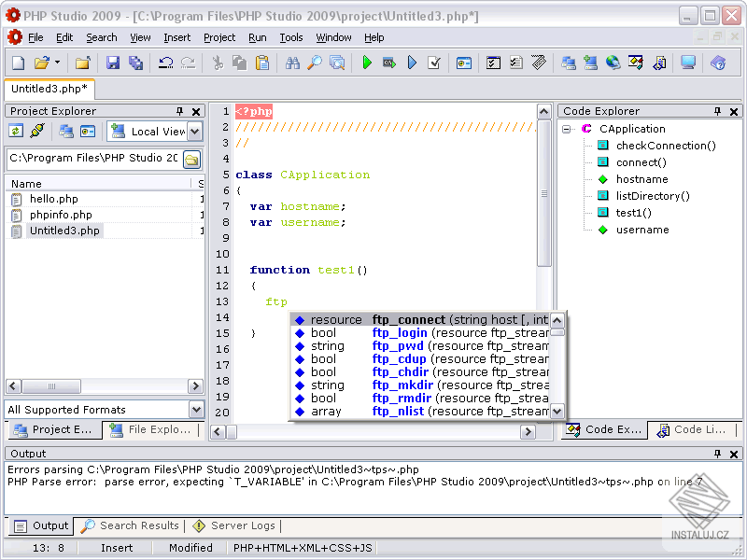Open Find with the binoculars icon
The width and height of the screenshot is (747, 560).
click(292, 63)
